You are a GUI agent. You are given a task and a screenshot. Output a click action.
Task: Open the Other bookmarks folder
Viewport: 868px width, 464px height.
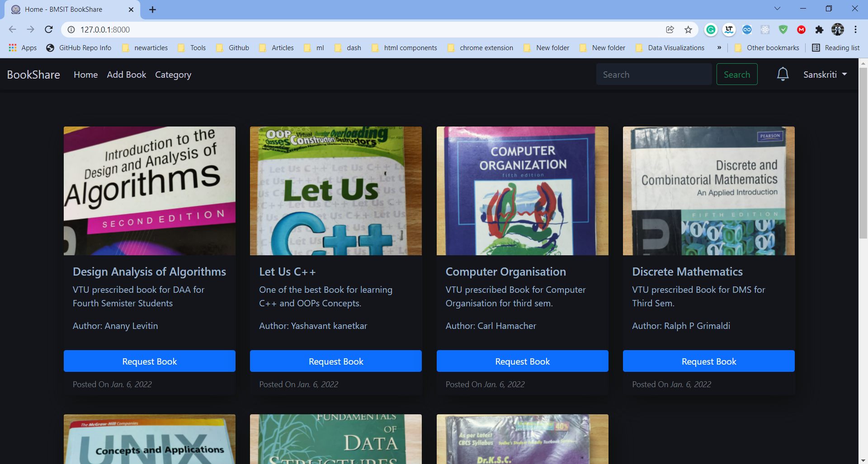tap(767, 48)
